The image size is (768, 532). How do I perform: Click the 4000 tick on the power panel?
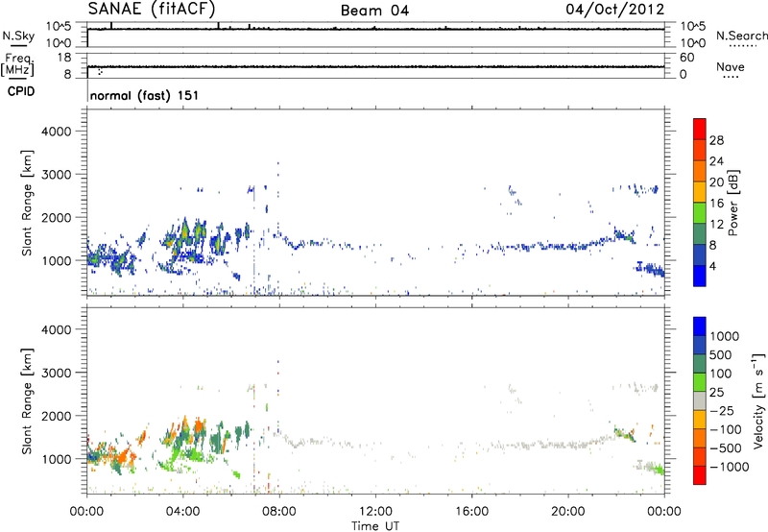tap(56, 132)
